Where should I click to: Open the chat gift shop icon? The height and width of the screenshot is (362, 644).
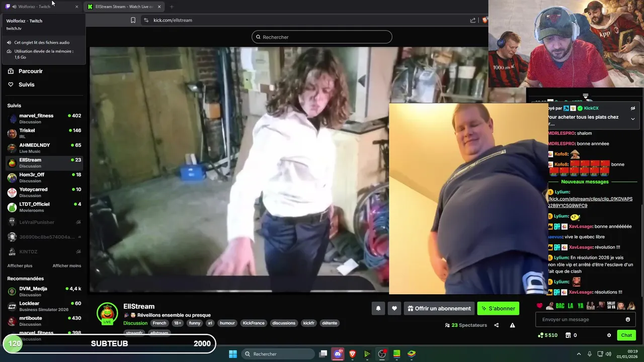coord(568,335)
